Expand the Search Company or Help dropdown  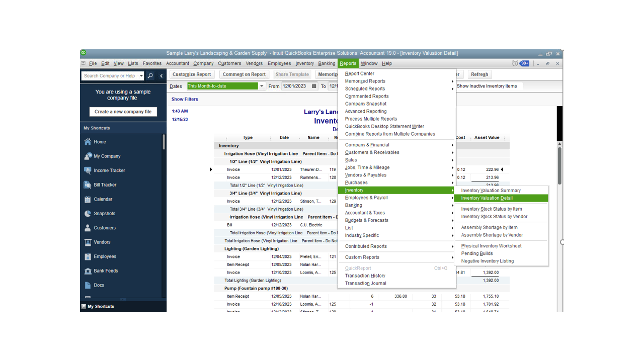[141, 75]
